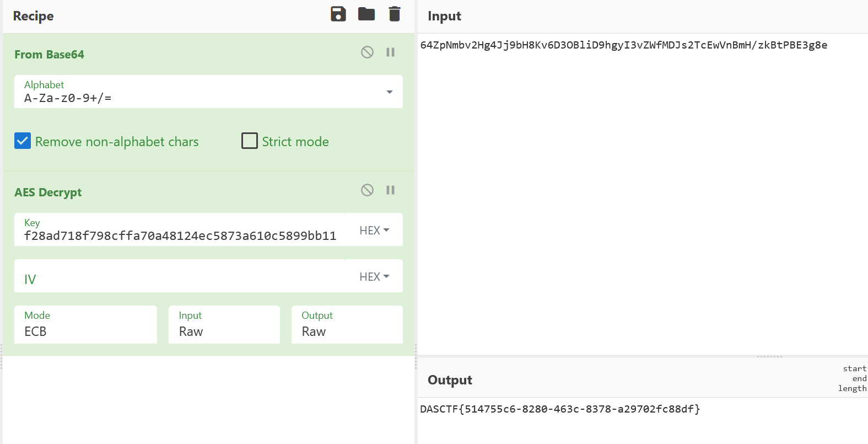Pause at the From Base64 breakpoint icon
Screen dimensions: 868x444
(390, 52)
